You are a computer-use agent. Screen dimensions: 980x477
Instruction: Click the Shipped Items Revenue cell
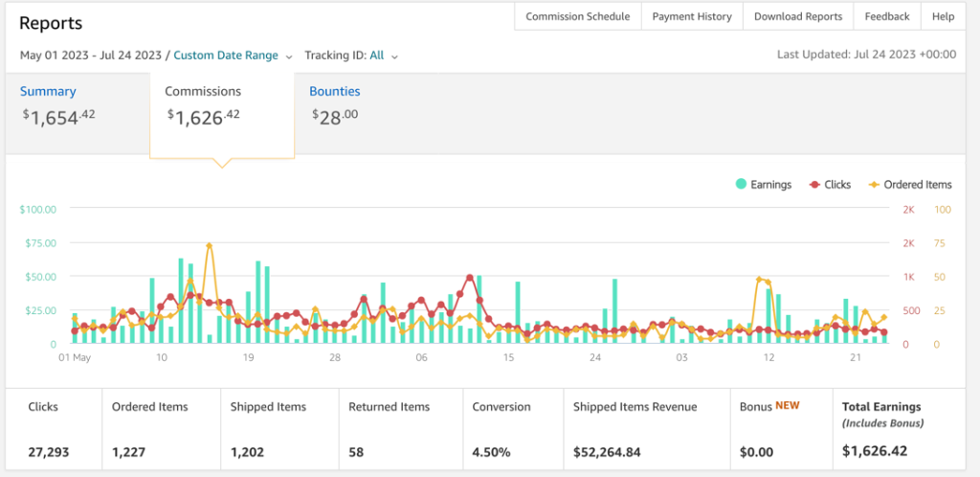pyautogui.click(x=645, y=428)
